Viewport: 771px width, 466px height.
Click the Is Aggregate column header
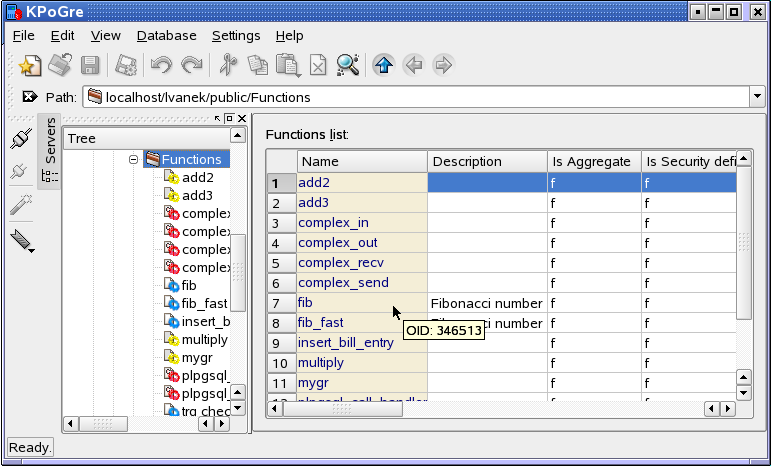(591, 161)
